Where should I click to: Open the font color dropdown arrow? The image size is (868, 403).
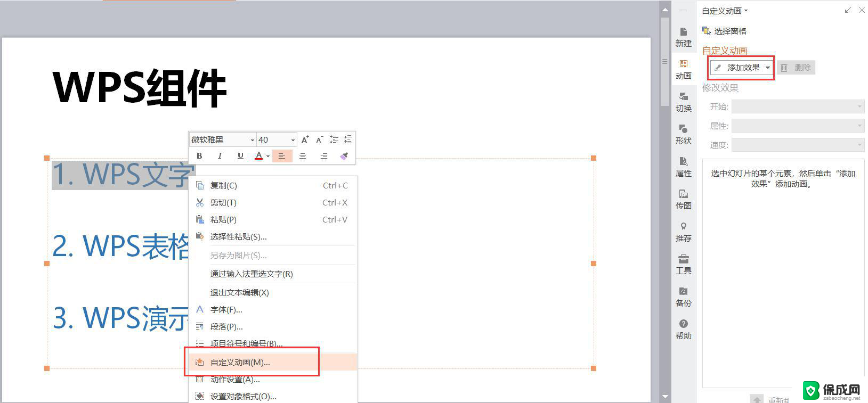[267, 157]
